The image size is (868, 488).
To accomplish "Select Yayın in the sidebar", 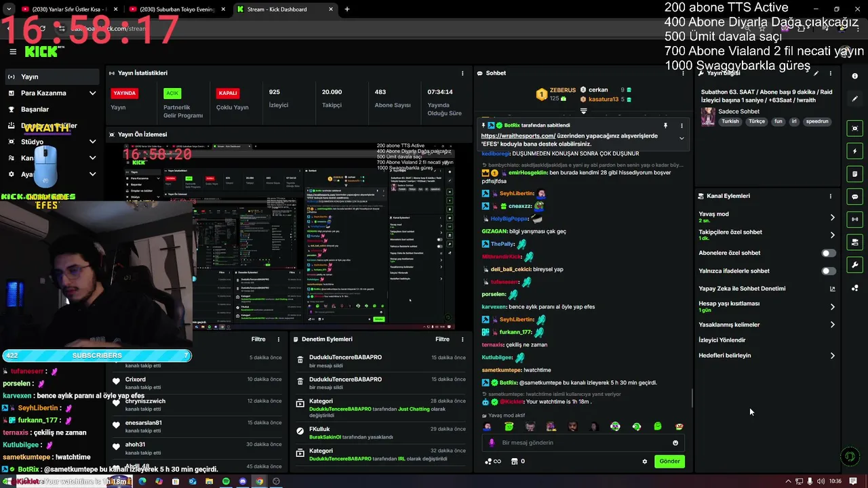I will coord(52,77).
